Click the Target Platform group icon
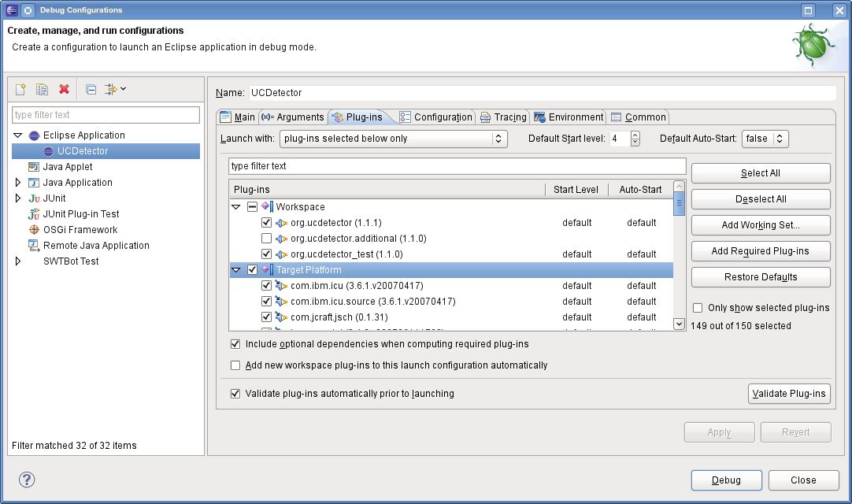The width and height of the screenshot is (852, 504). pyautogui.click(x=268, y=269)
